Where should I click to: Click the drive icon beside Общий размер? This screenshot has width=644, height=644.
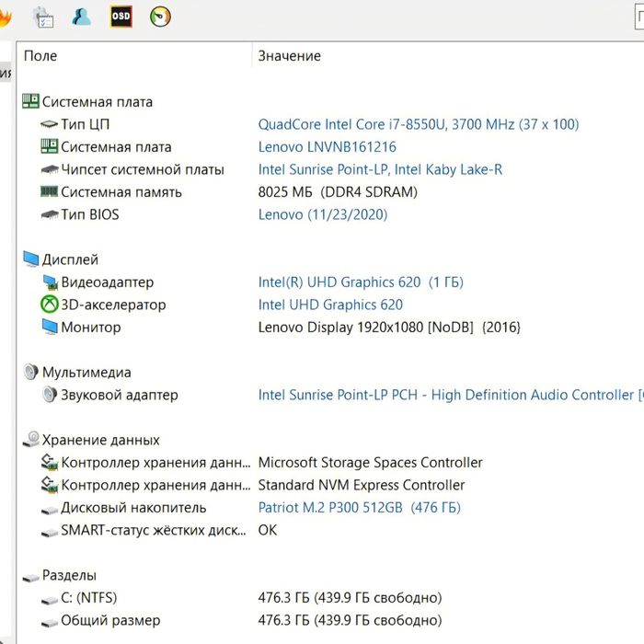[50, 624]
